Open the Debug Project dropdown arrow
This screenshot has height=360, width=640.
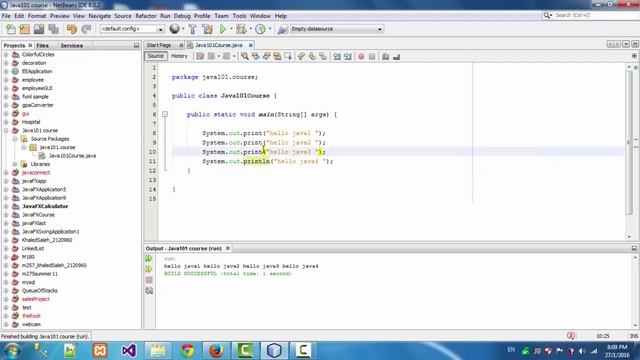tap(250, 29)
